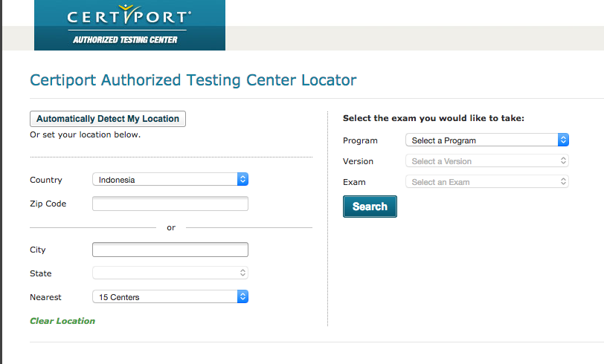The width and height of the screenshot is (604, 364).
Task: Click the Certiport Authorized Testing Center Locator heading
Action: [x=193, y=80]
